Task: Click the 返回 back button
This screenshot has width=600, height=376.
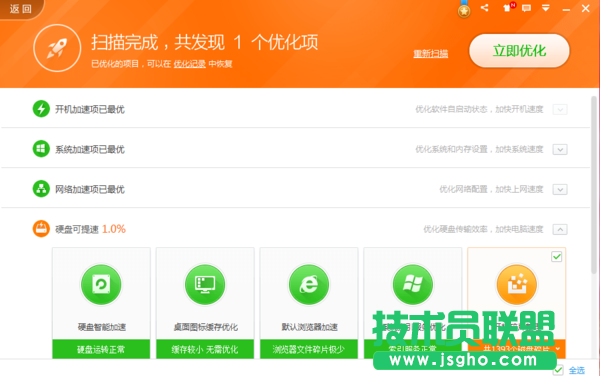Action: [x=21, y=9]
